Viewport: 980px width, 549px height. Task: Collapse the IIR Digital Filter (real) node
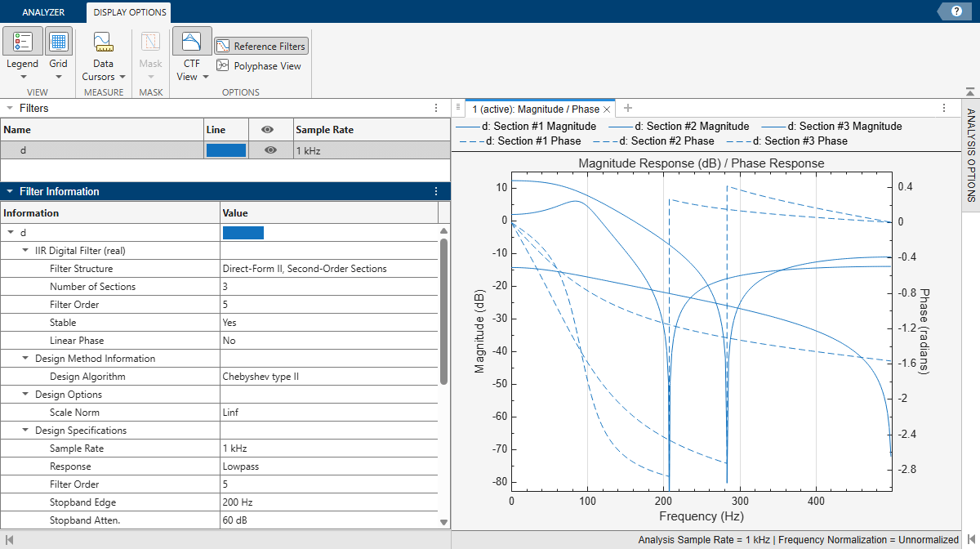click(24, 251)
